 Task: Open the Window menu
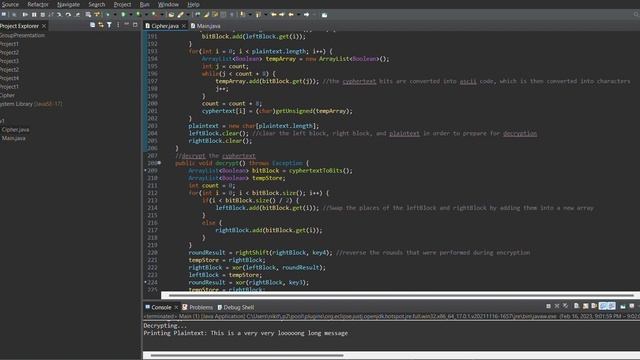click(168, 4)
